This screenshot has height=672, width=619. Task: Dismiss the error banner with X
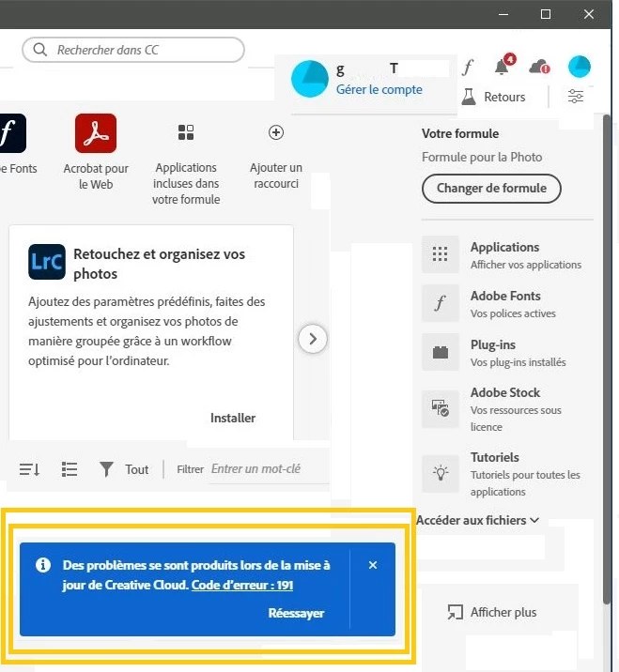(x=373, y=565)
